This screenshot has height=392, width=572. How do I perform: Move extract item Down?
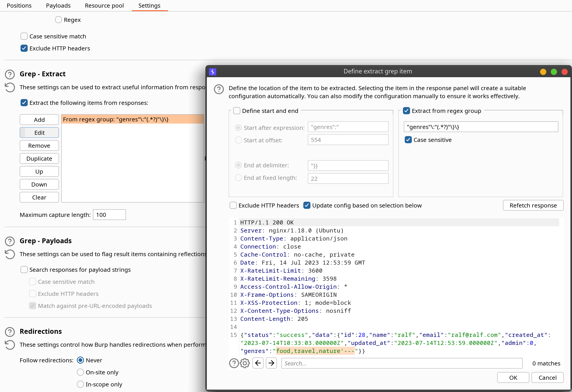[x=39, y=185]
